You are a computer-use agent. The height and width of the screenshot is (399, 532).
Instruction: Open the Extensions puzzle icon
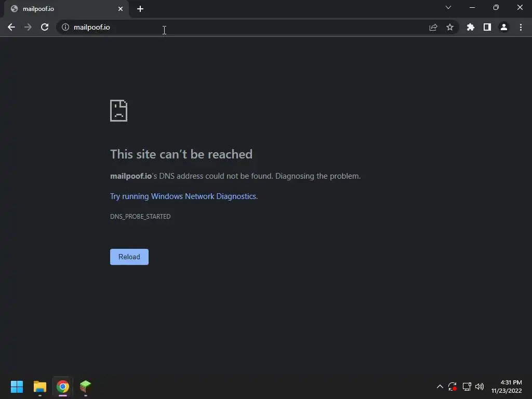(x=470, y=27)
